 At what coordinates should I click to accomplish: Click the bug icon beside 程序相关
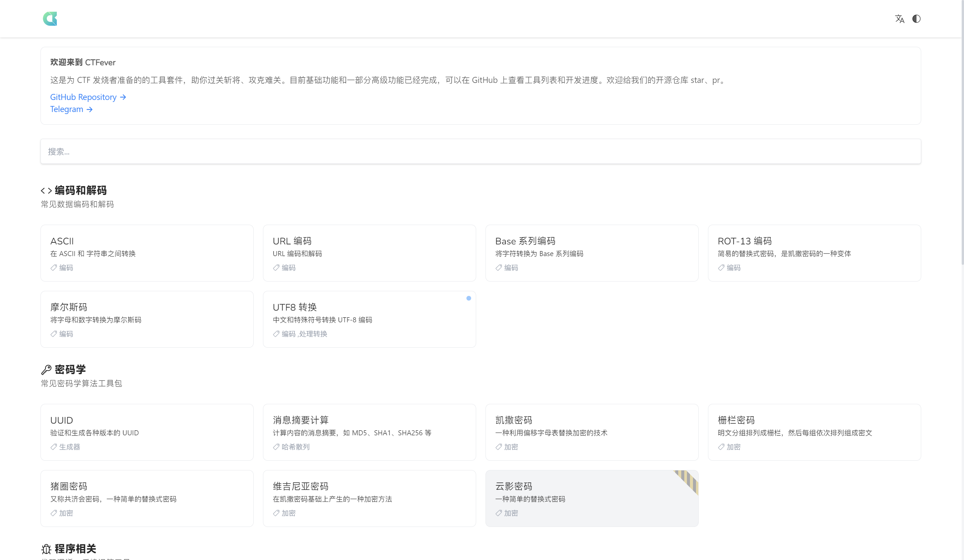pyautogui.click(x=46, y=549)
